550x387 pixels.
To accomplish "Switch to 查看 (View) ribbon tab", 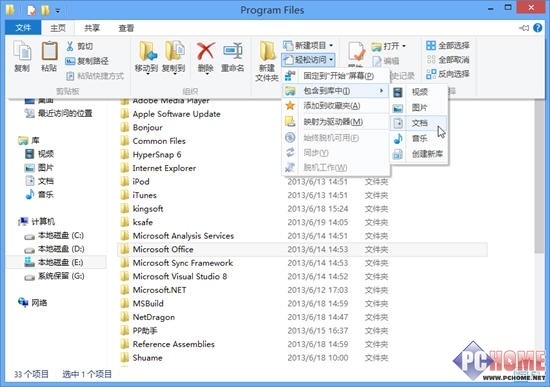I will click(x=126, y=28).
